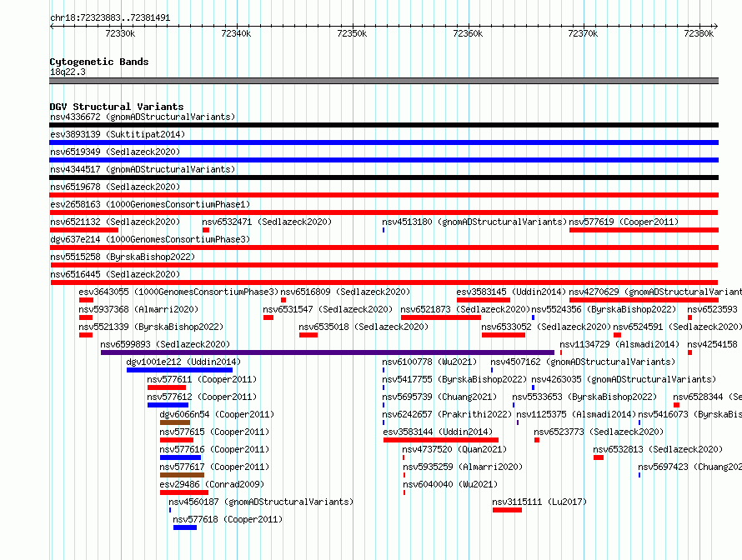Click the purple bar of nsv6599893
This screenshot has width=742, height=560.
(x=328, y=352)
